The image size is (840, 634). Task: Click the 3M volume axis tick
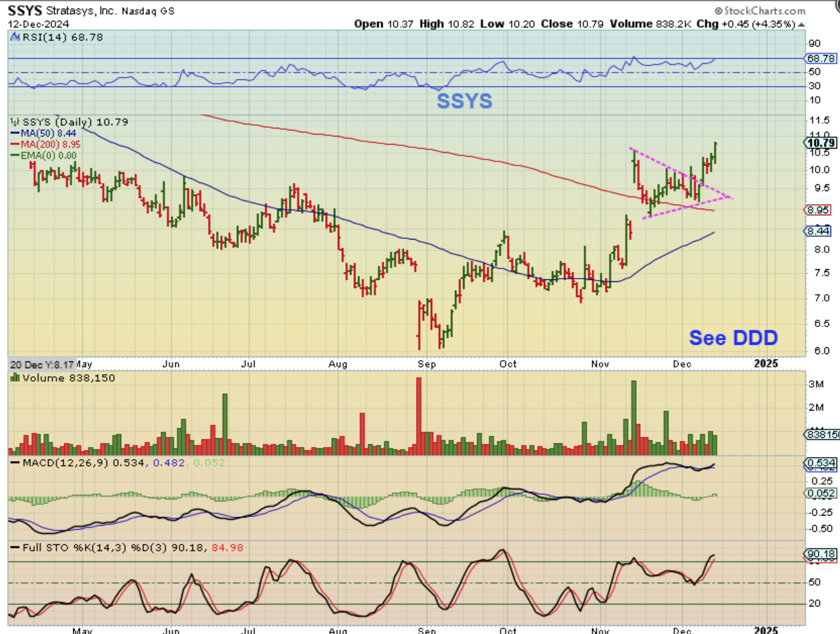point(816,384)
